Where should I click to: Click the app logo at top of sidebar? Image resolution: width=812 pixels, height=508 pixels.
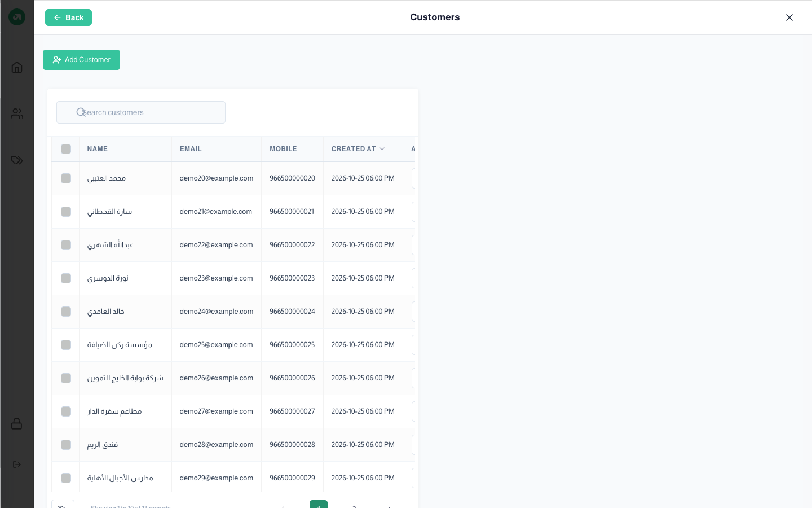point(17,17)
